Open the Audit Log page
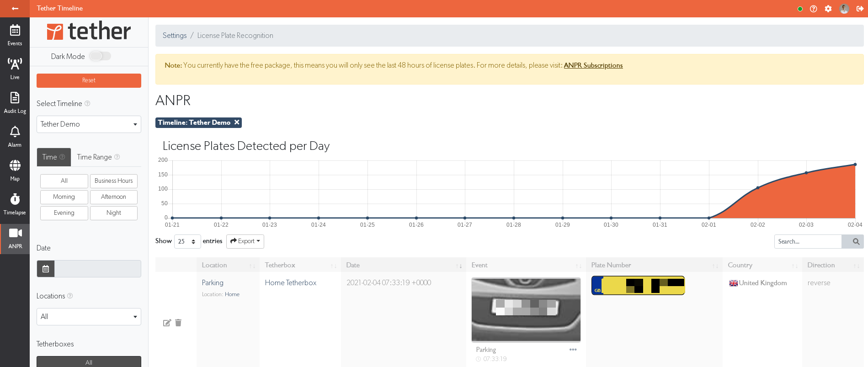Viewport: 868px width, 367px height. [x=15, y=102]
